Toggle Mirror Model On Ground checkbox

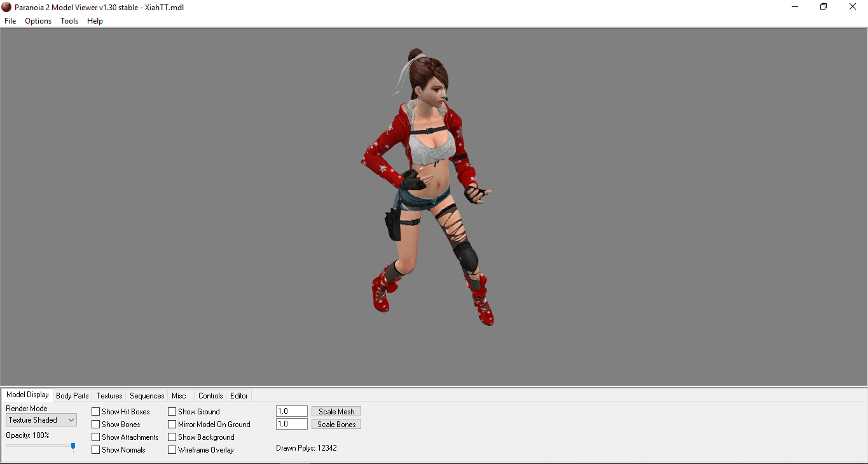172,425
